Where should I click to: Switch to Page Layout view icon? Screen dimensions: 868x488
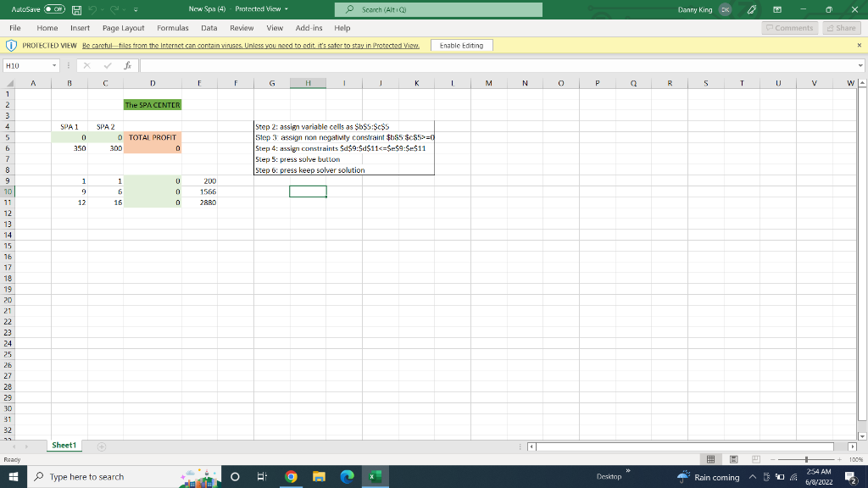[733, 458]
